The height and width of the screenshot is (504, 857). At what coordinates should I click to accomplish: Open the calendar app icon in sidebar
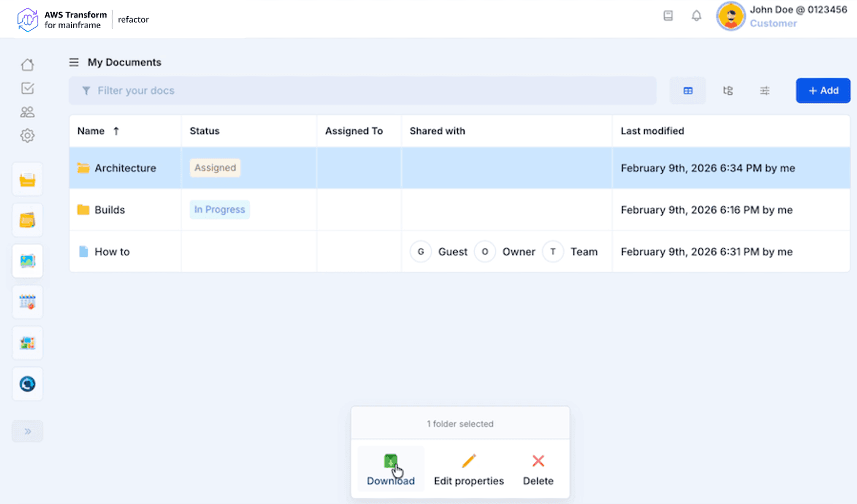[27, 302]
